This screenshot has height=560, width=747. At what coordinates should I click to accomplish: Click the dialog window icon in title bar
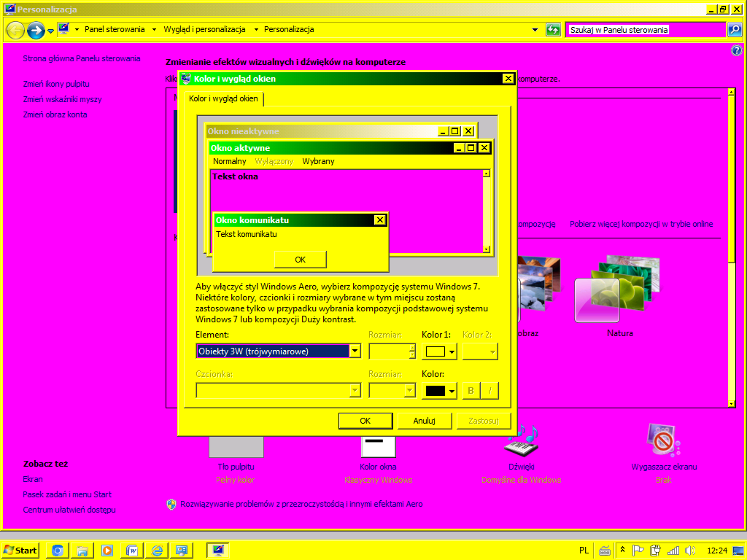(186, 79)
